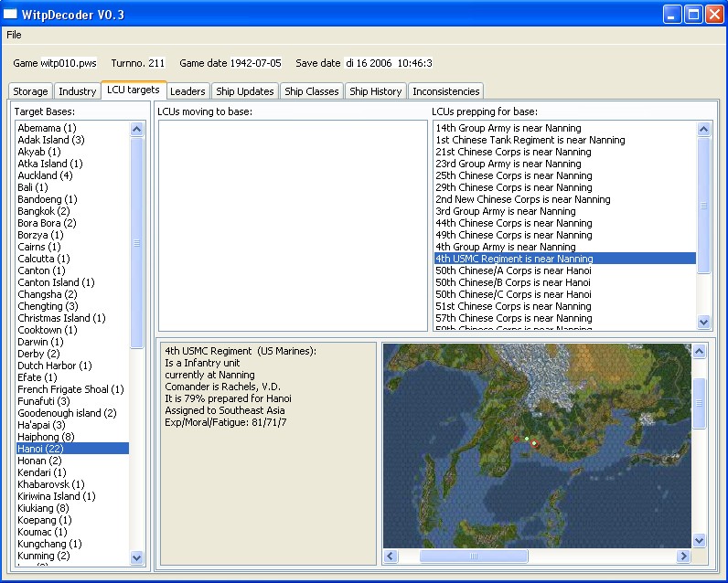Viewport: 728px width, 583px height.
Task: Choose Bangkok (2) from target bases list
Action: pyautogui.click(x=44, y=211)
